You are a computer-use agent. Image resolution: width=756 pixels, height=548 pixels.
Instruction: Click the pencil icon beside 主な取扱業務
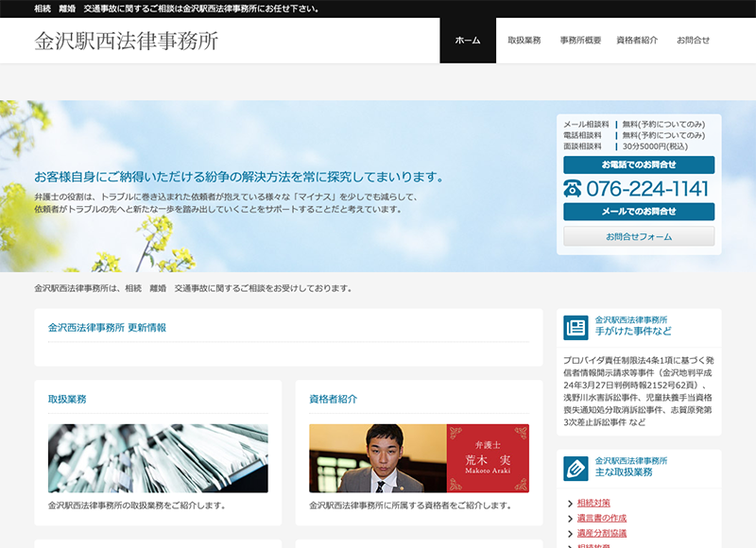(x=576, y=469)
